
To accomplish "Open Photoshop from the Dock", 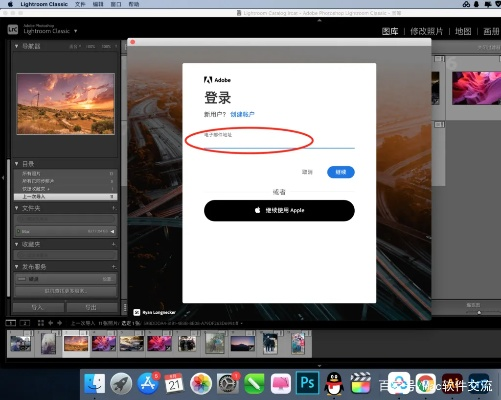I will click(x=307, y=383).
